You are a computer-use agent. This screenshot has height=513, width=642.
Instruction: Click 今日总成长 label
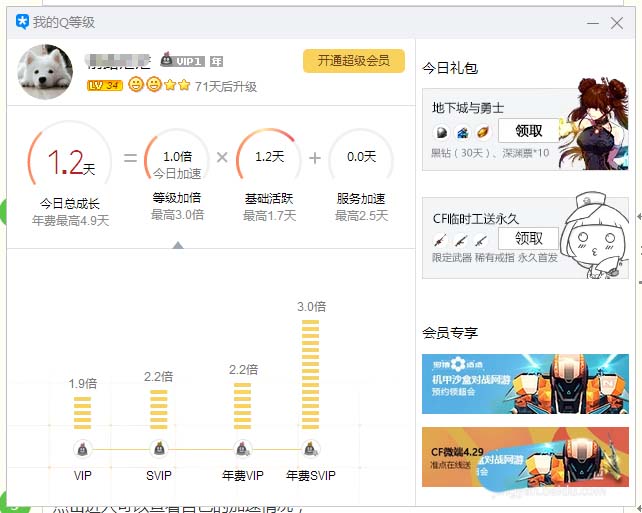[70, 203]
